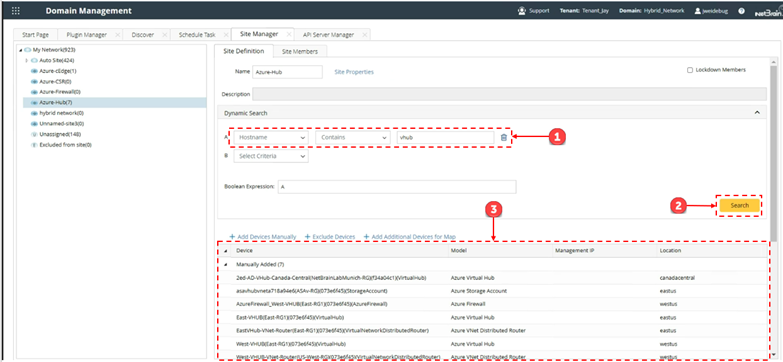Screen dimensions: 783x362
Task: Enable the Lockdown Members checkbox
Action: click(690, 70)
